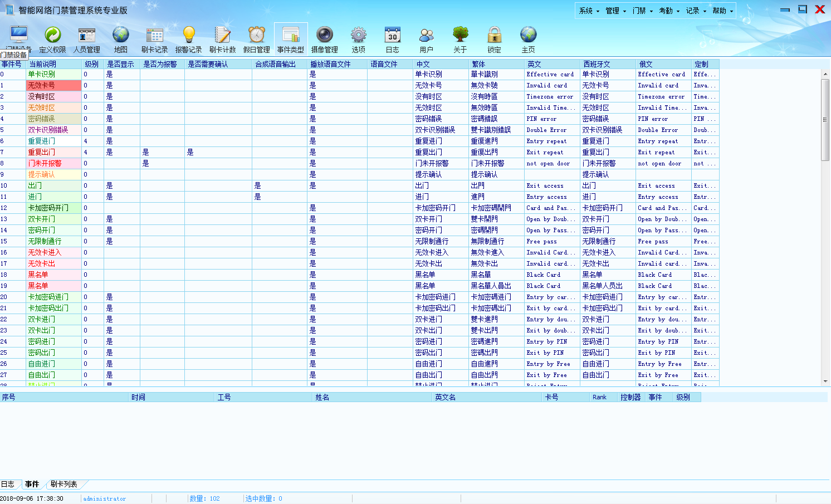This screenshot has height=504, width=831.
Task: Expand the 考勤 dropdown menu
Action: coord(669,11)
